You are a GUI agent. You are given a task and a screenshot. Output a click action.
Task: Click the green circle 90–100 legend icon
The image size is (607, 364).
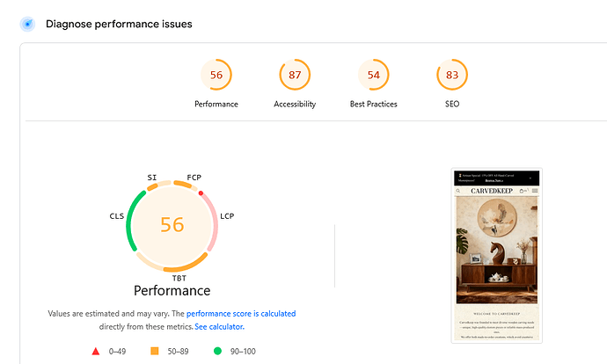pos(217,352)
